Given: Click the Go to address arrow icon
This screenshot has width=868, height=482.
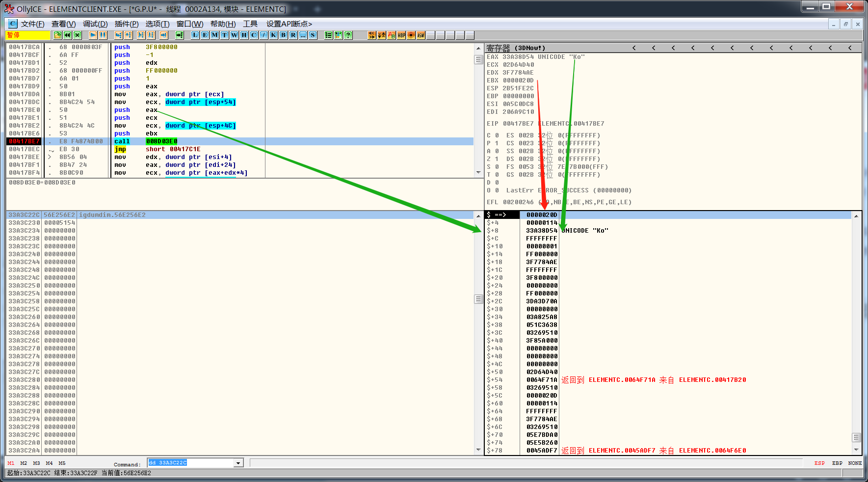Looking at the screenshot, I should click(180, 35).
